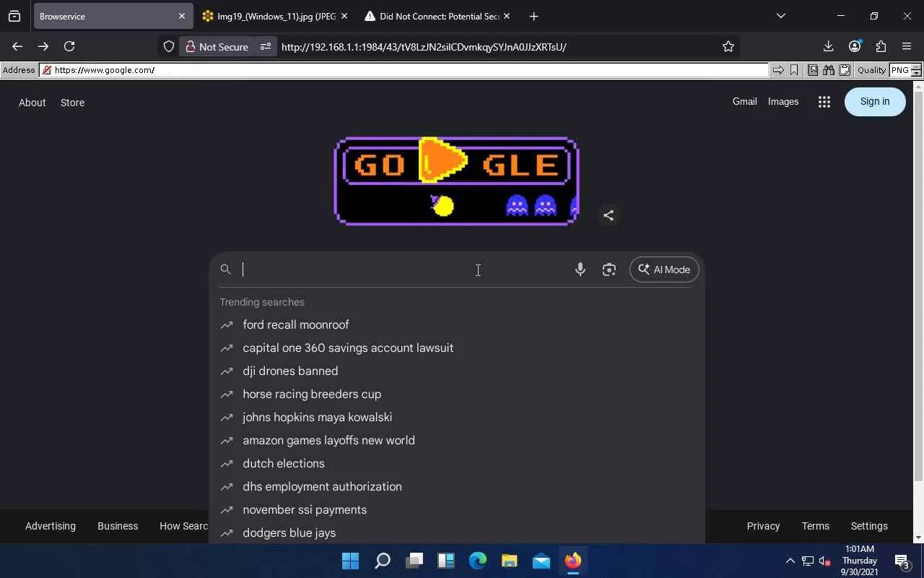Select trending search 'dutch elections'

[x=457, y=463]
